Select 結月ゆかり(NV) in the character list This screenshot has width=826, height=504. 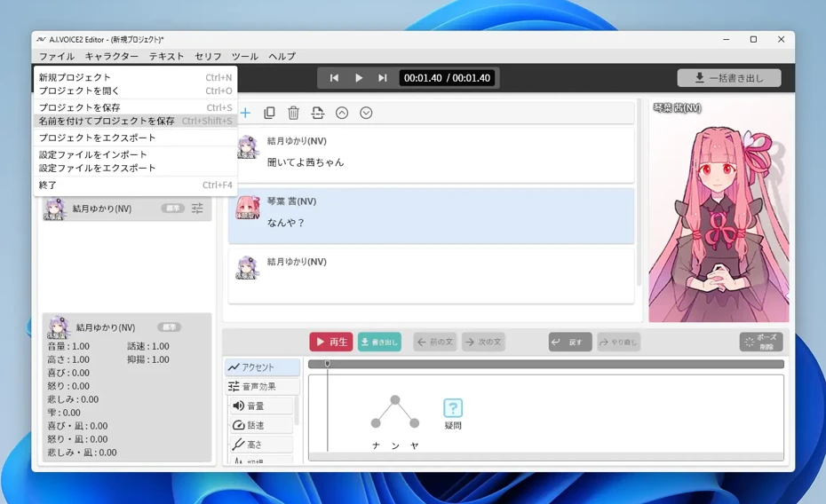click(126, 209)
